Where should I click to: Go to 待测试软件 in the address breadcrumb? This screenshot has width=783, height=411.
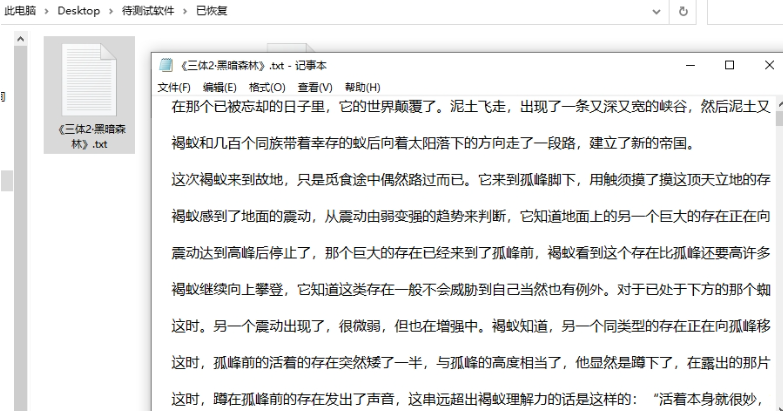pos(148,10)
